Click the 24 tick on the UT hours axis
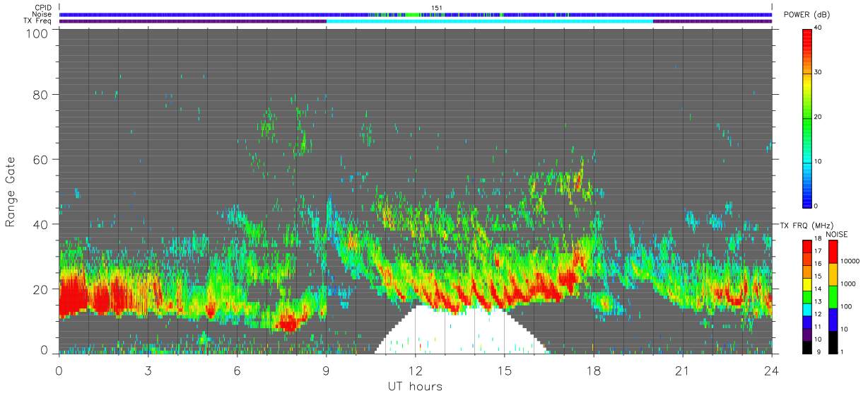The image size is (868, 401). [771, 370]
